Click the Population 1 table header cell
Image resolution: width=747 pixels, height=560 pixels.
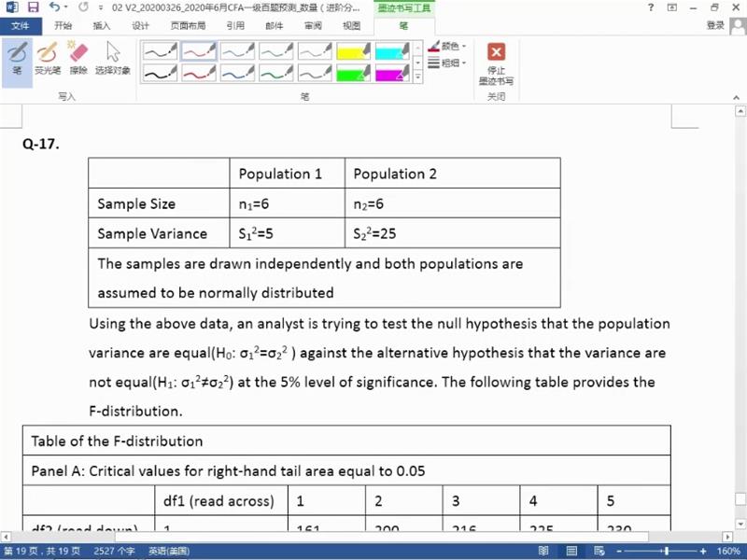click(288, 174)
